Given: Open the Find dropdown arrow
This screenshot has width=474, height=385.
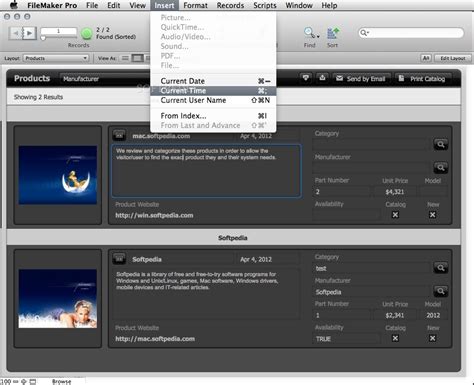Looking at the screenshot, I should point(318,36).
